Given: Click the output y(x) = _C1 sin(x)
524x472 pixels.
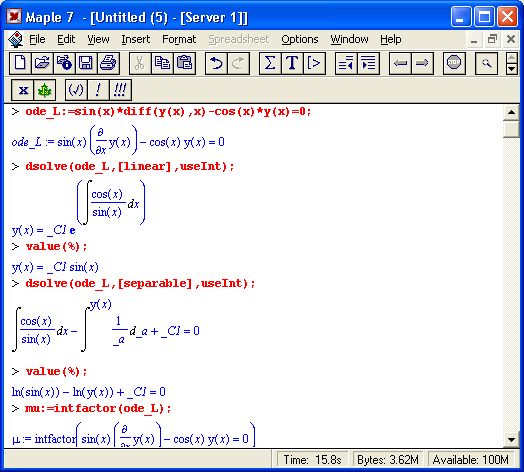Looking at the screenshot, I should point(55,267).
